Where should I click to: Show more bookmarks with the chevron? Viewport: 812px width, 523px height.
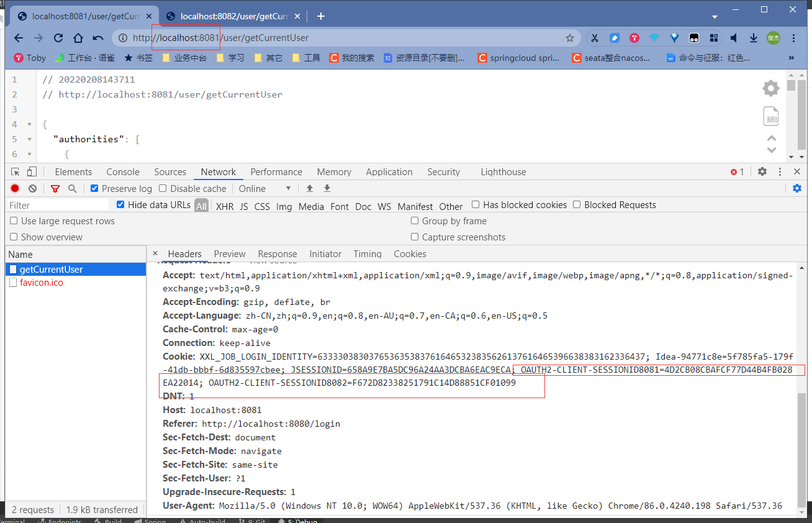coord(792,58)
